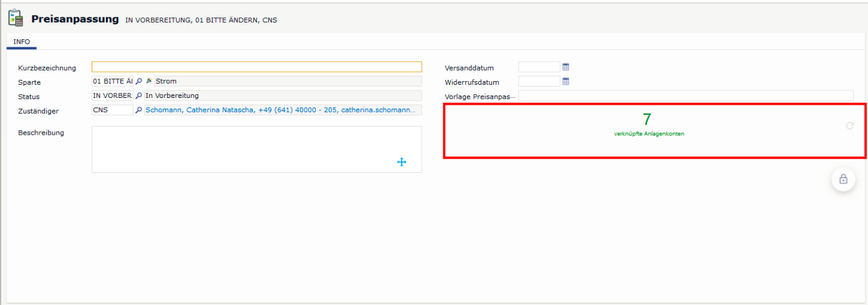Click the Status code field

[x=112, y=96]
